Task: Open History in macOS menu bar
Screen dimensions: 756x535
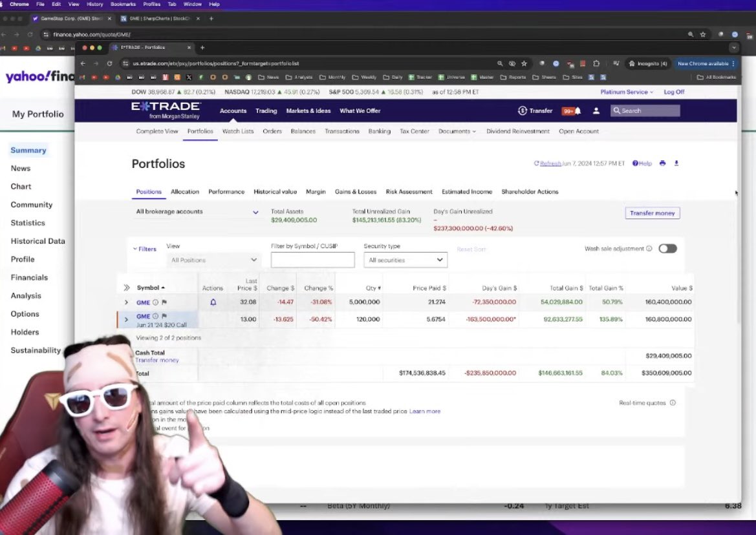Action: pos(94,5)
